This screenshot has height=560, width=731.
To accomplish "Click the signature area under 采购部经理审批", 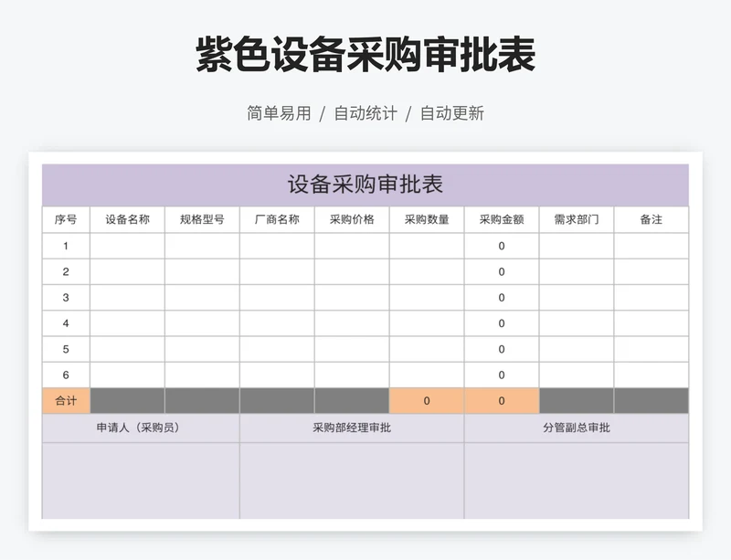I will (x=352, y=481).
